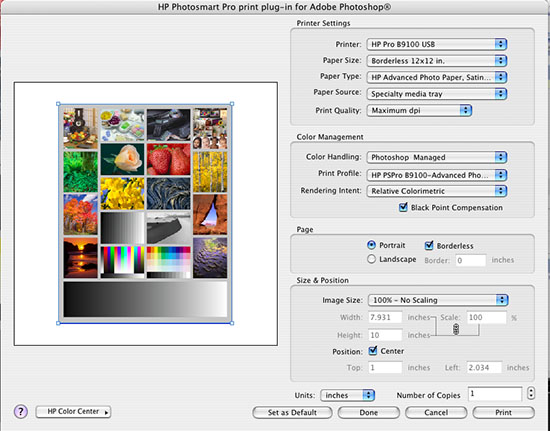Open the Print Quality dropdown

coord(419,110)
